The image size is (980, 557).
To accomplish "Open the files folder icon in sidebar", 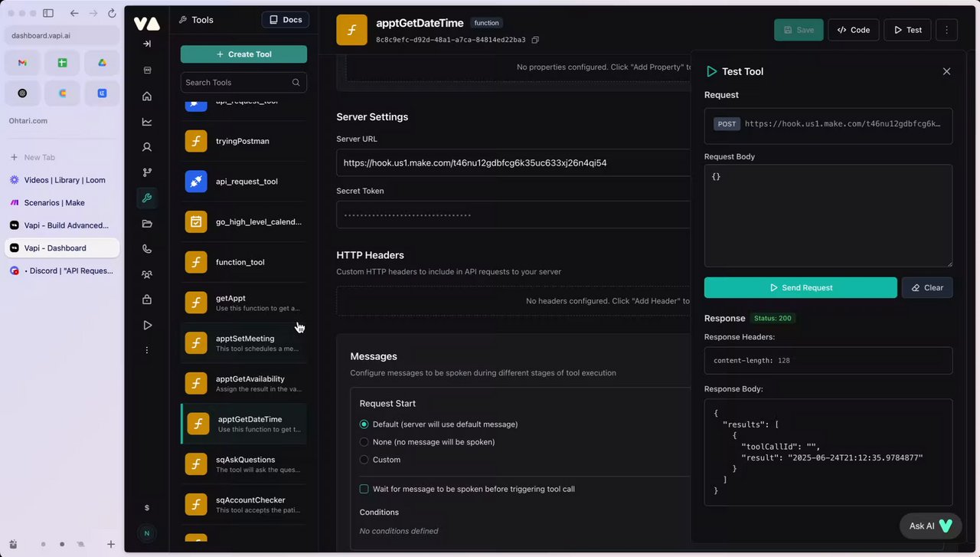I will [x=147, y=224].
